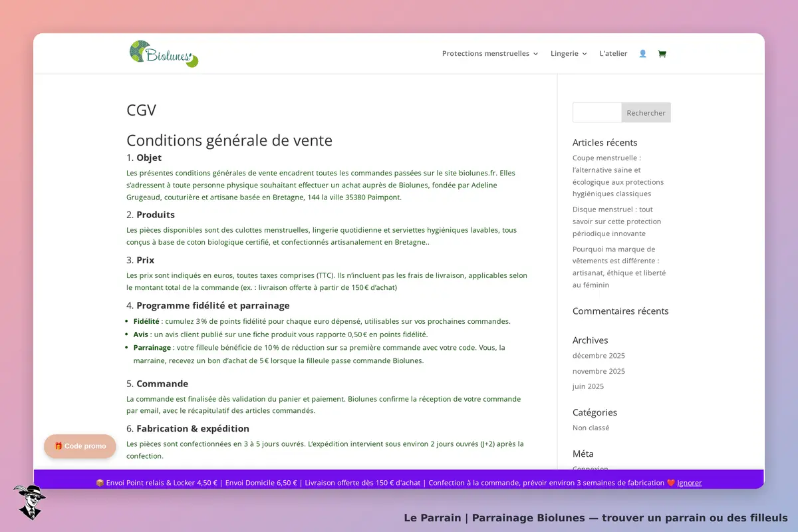Open the shopping cart icon
The image size is (798, 532).
pyautogui.click(x=662, y=54)
